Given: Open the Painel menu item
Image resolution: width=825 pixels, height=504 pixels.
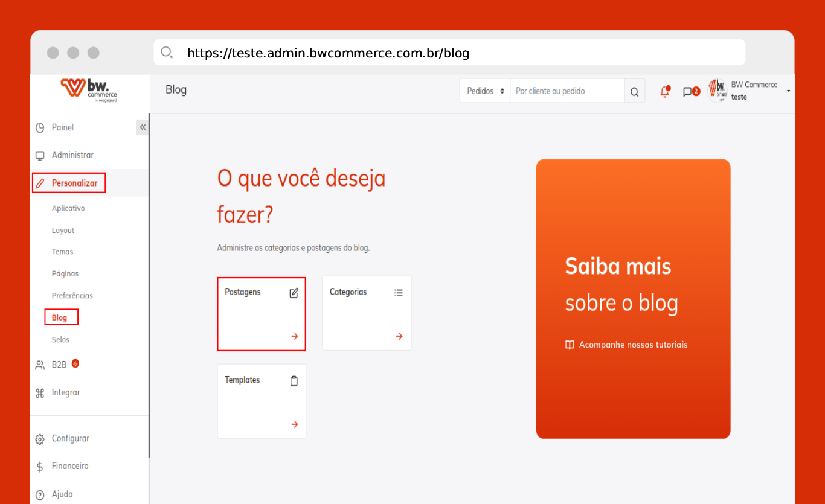Looking at the screenshot, I should [62, 127].
